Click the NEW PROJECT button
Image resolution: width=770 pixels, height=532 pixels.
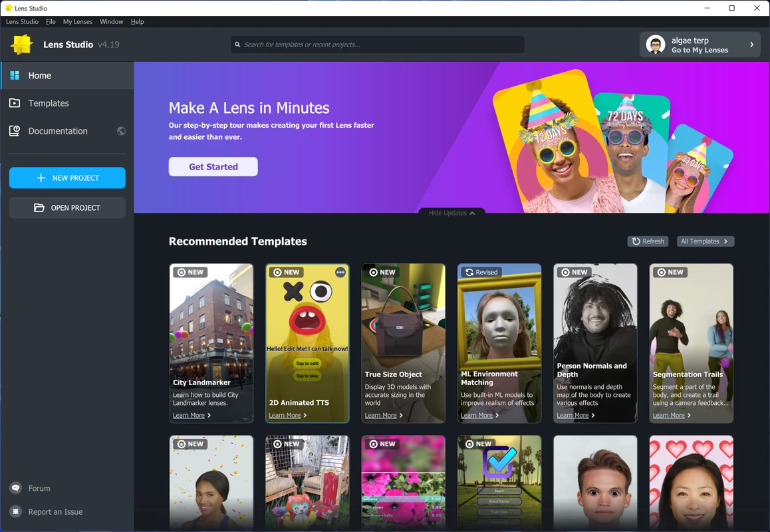pyautogui.click(x=67, y=178)
